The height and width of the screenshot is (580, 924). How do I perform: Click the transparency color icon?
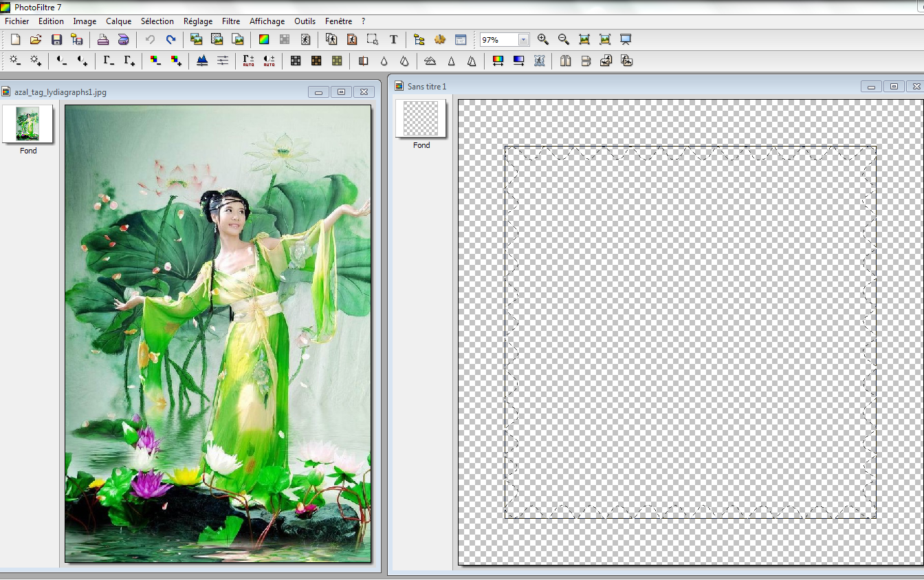[305, 40]
